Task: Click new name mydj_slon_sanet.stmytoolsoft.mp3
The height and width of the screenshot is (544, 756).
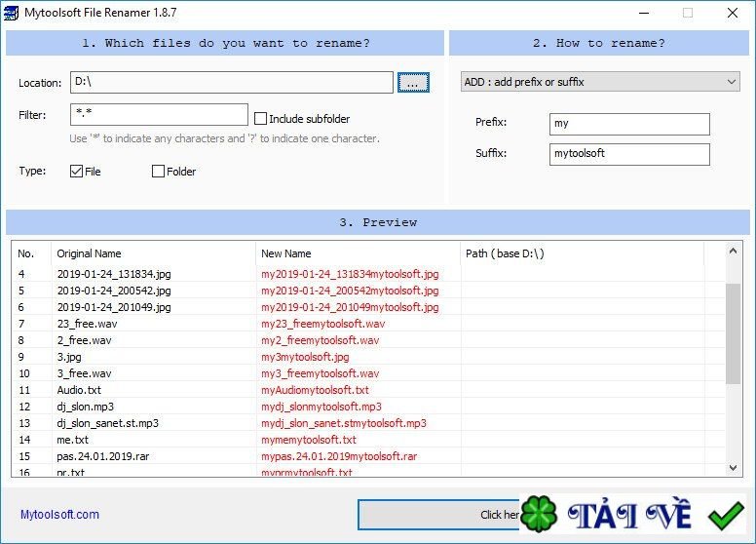Action: pyautogui.click(x=344, y=423)
